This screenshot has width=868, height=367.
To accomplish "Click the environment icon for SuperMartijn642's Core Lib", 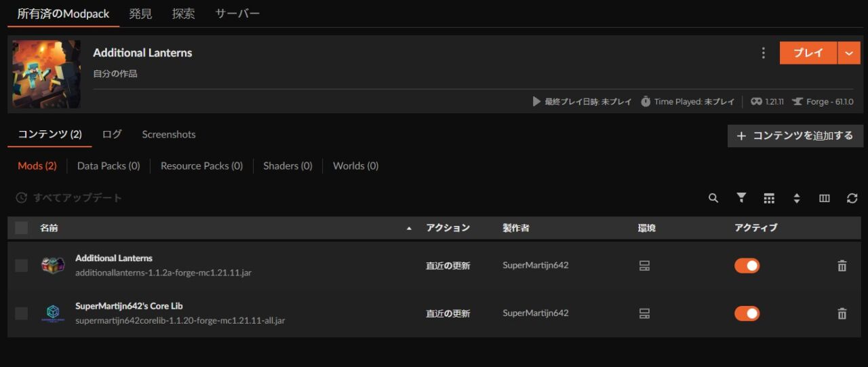I will click(x=644, y=313).
